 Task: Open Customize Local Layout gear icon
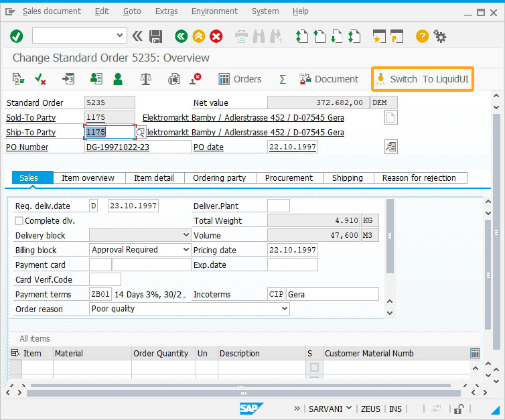[439, 36]
